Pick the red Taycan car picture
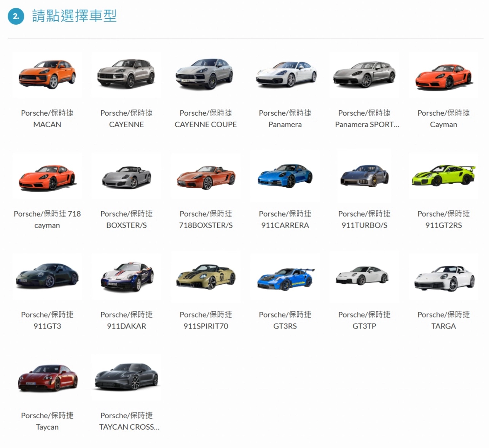489x448 pixels. [x=47, y=378]
